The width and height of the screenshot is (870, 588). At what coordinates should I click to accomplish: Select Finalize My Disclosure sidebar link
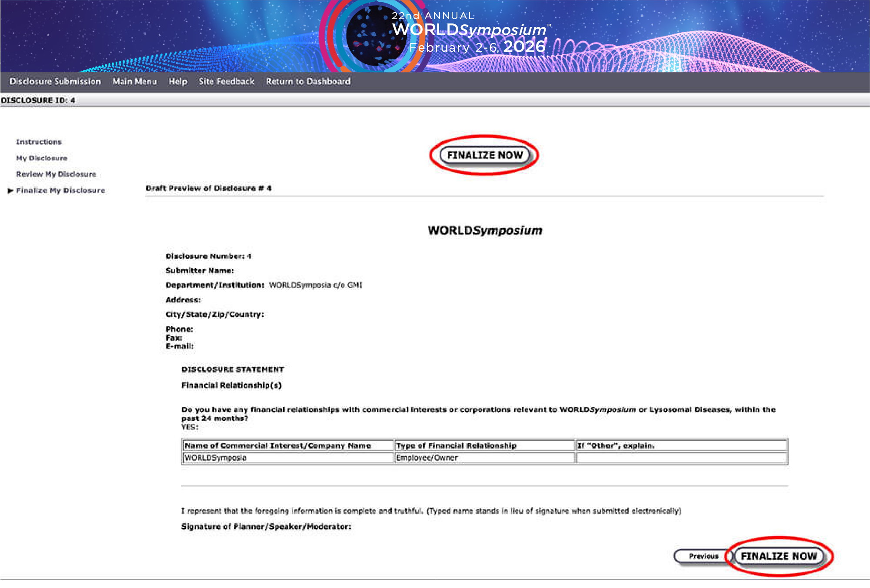pos(60,190)
